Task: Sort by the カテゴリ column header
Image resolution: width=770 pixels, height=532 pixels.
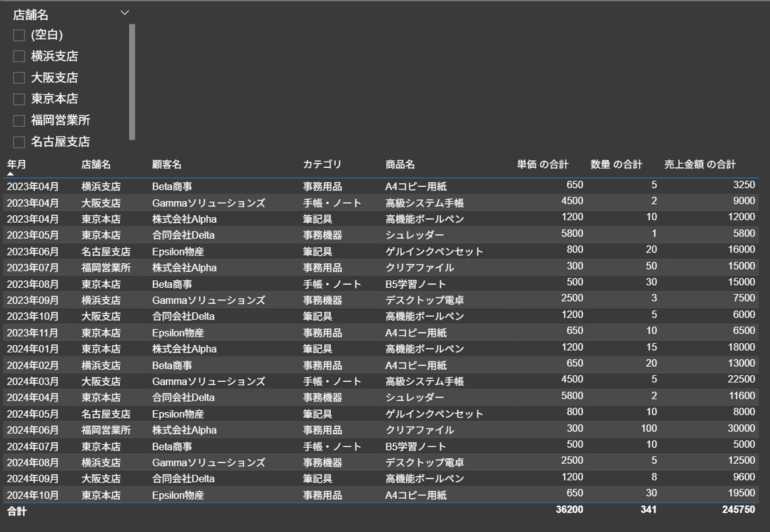Action: click(x=322, y=164)
